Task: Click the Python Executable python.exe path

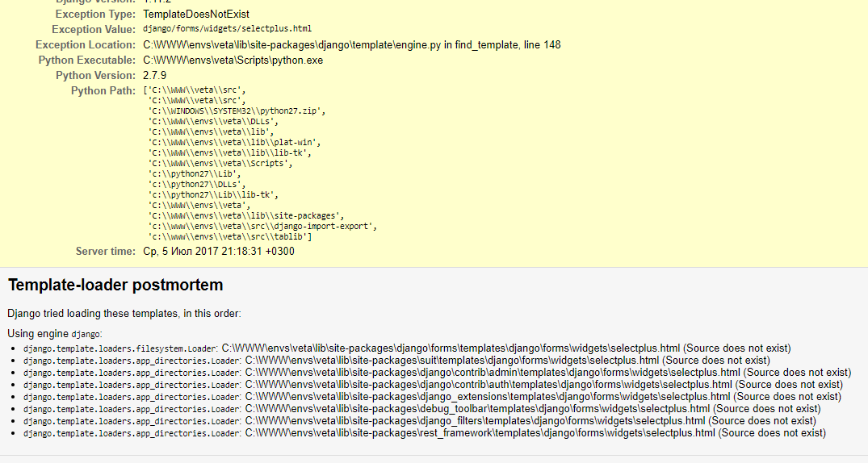Action: pos(233,60)
